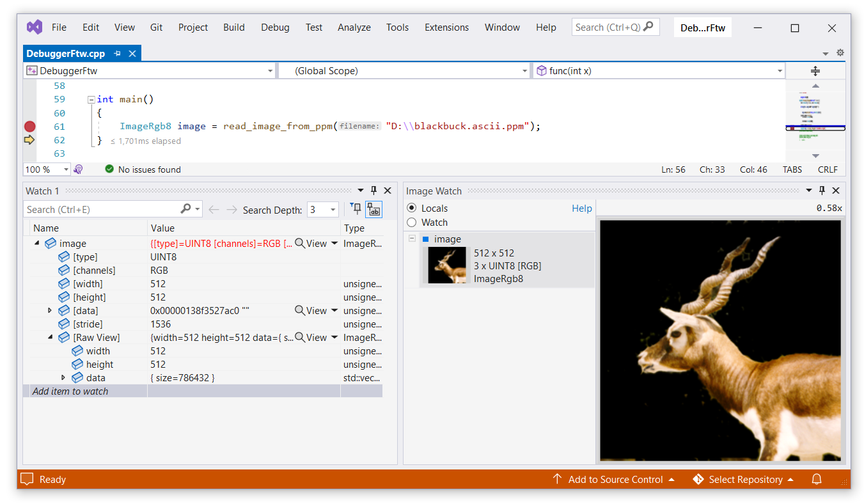This screenshot has height=504, width=864.
Task: Open the Git menu
Action: coord(156,27)
